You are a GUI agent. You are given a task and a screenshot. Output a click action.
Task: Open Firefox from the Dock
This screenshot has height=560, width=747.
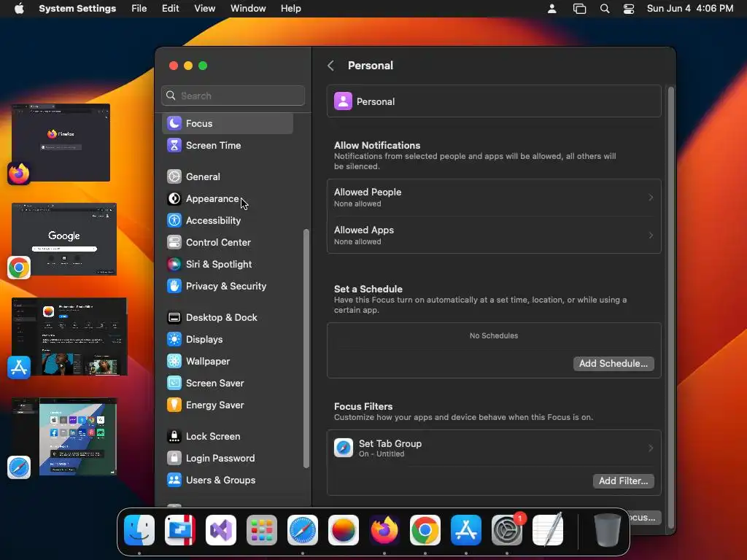coord(384,530)
